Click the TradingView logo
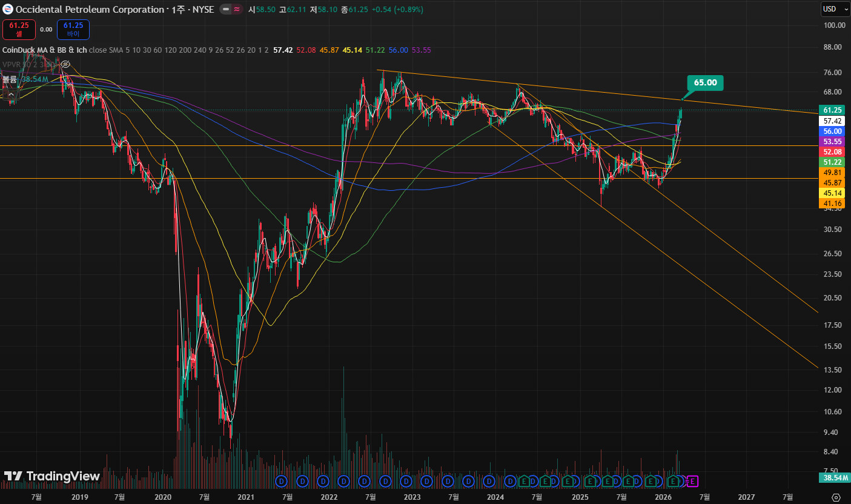This screenshot has height=504, width=851. (51, 477)
